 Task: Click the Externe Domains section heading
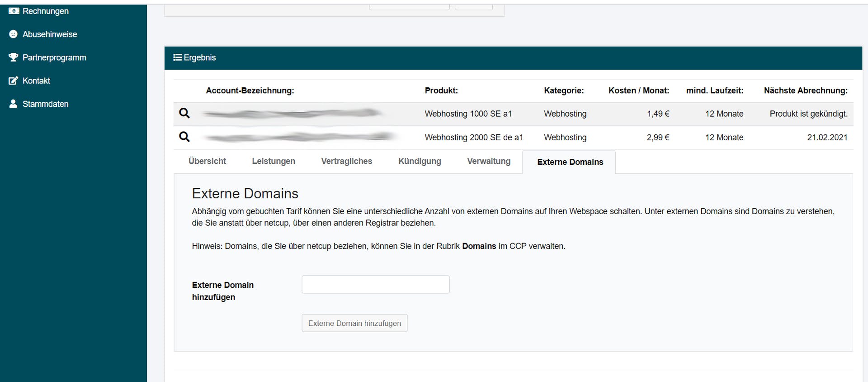tap(245, 194)
